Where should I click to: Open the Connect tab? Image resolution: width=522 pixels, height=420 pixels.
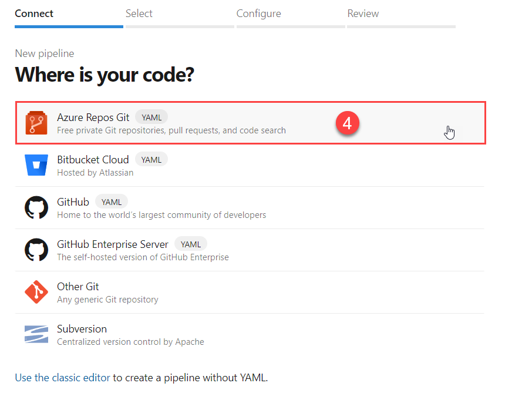click(34, 14)
